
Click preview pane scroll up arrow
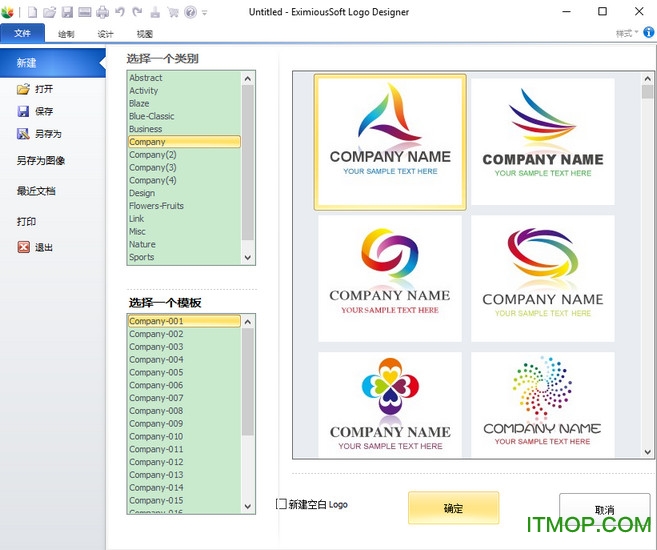(647, 78)
